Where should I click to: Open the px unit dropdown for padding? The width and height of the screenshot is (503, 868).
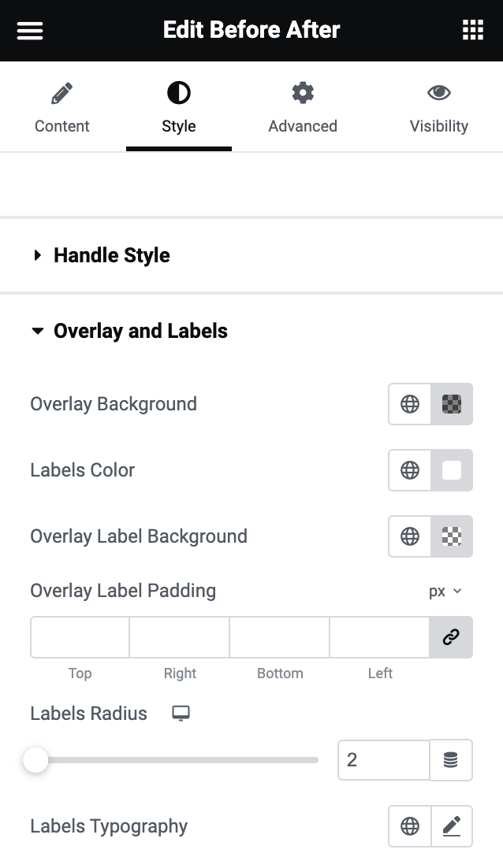(x=445, y=592)
